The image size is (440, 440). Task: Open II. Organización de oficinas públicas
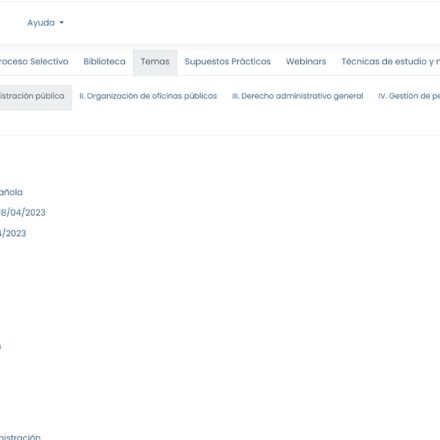[x=148, y=96]
